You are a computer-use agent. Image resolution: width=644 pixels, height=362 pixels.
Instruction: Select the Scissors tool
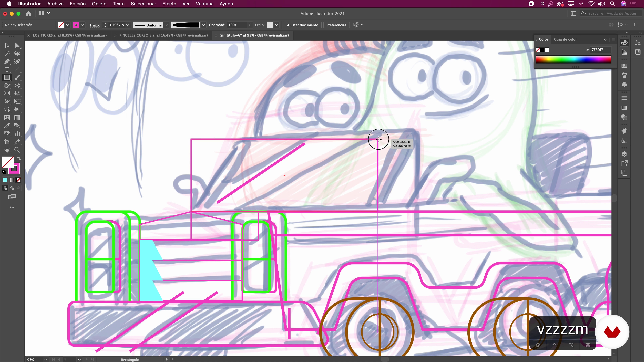coord(17,86)
